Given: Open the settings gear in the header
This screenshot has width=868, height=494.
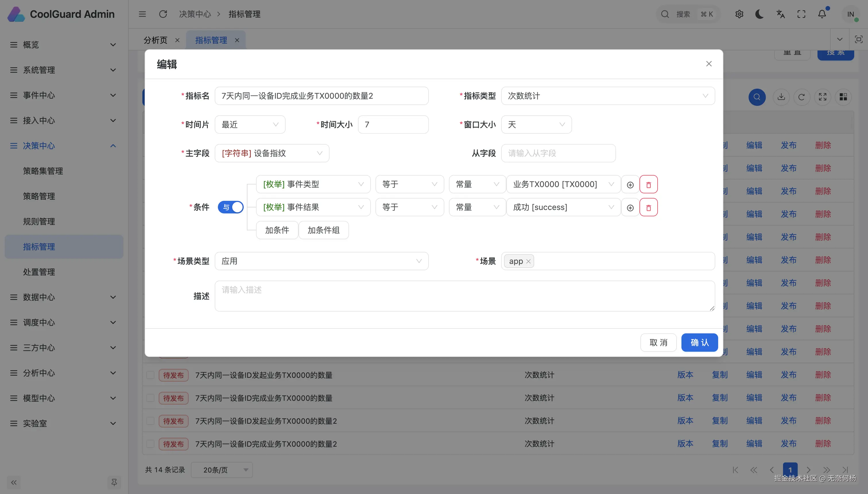Looking at the screenshot, I should (x=739, y=14).
